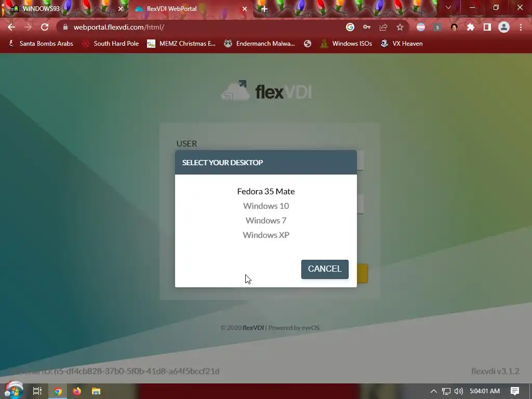Open the avatar face extension icon
The height and width of the screenshot is (399, 532).
click(454, 27)
